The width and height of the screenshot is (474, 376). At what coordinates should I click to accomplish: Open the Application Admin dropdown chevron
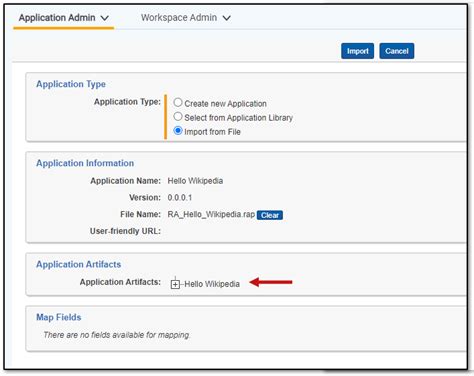point(105,18)
